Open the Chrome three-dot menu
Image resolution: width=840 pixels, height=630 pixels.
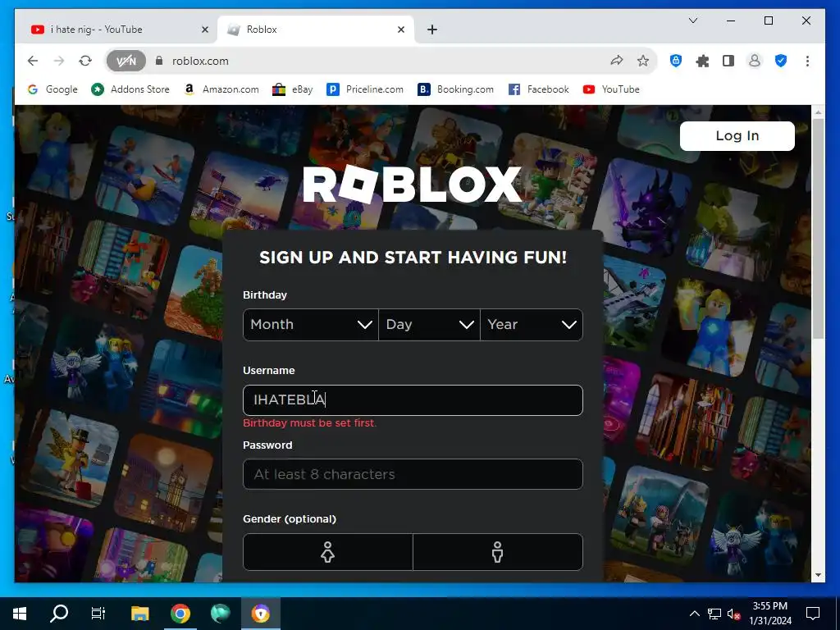(x=807, y=61)
